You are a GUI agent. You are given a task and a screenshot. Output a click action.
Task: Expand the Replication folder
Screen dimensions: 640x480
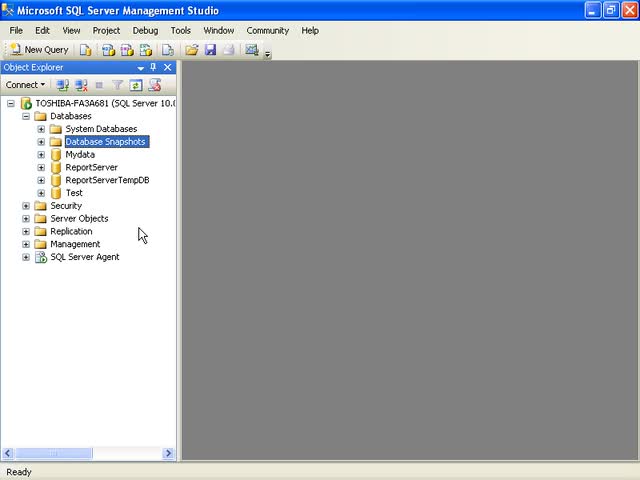pyautogui.click(x=26, y=231)
